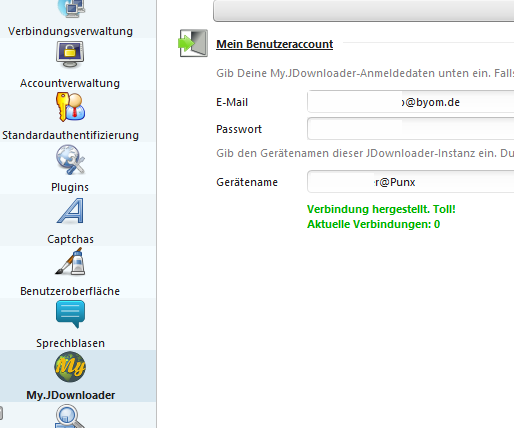
Task: Focus the Gerätename input field
Action: (410, 182)
